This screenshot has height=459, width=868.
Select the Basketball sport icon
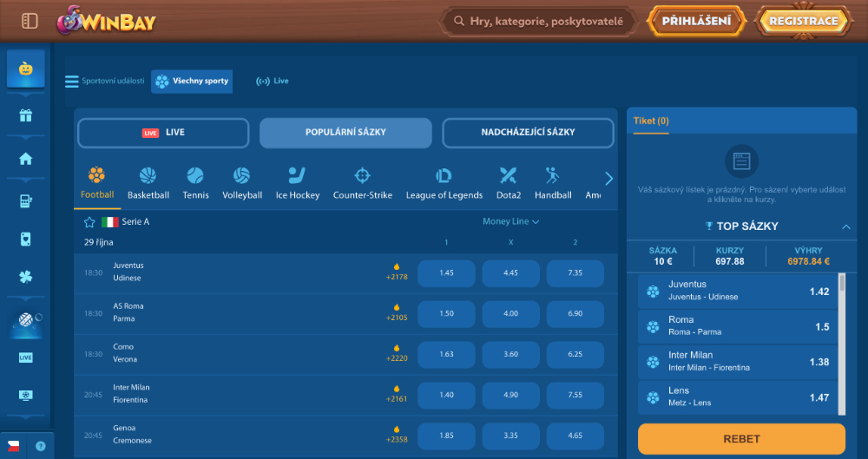[148, 176]
